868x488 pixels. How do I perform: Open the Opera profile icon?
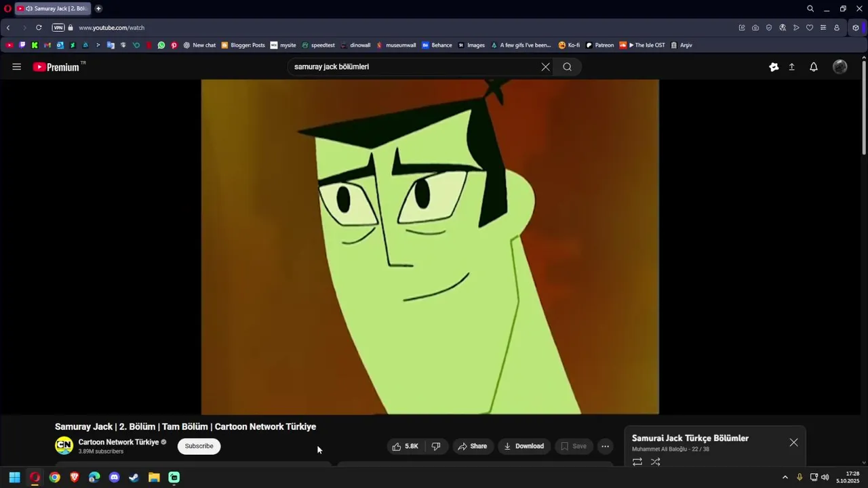click(837, 28)
